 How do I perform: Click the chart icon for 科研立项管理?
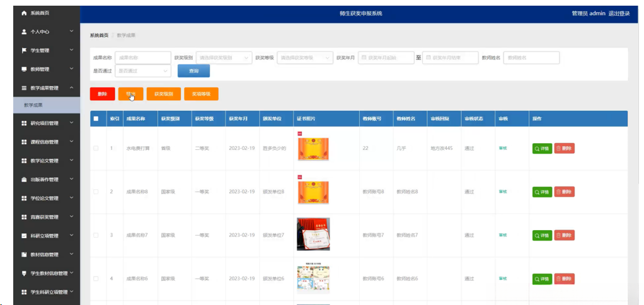point(24,236)
